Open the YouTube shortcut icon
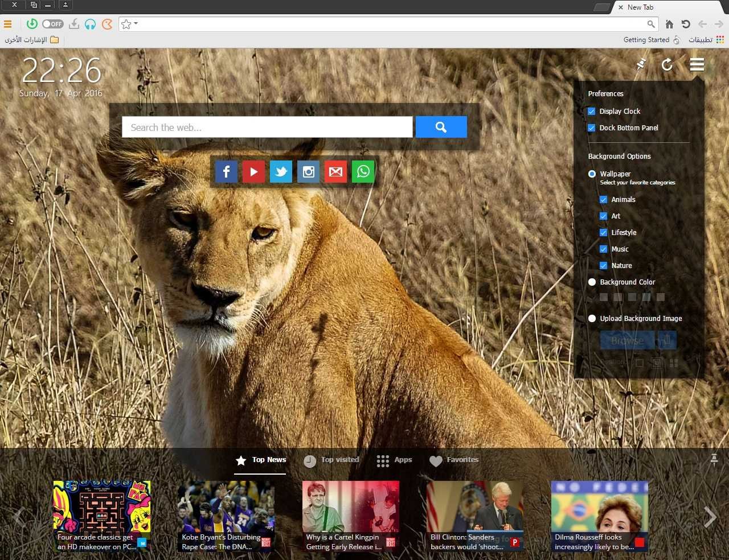 [253, 171]
